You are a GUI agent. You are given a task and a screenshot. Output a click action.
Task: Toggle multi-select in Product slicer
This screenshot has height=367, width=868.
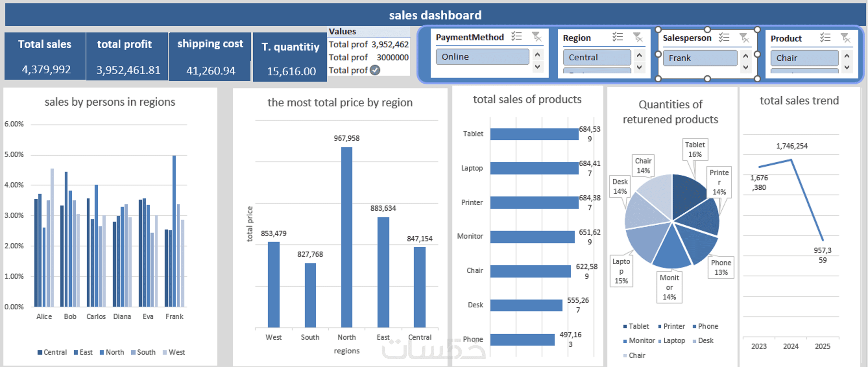pyautogui.click(x=825, y=37)
